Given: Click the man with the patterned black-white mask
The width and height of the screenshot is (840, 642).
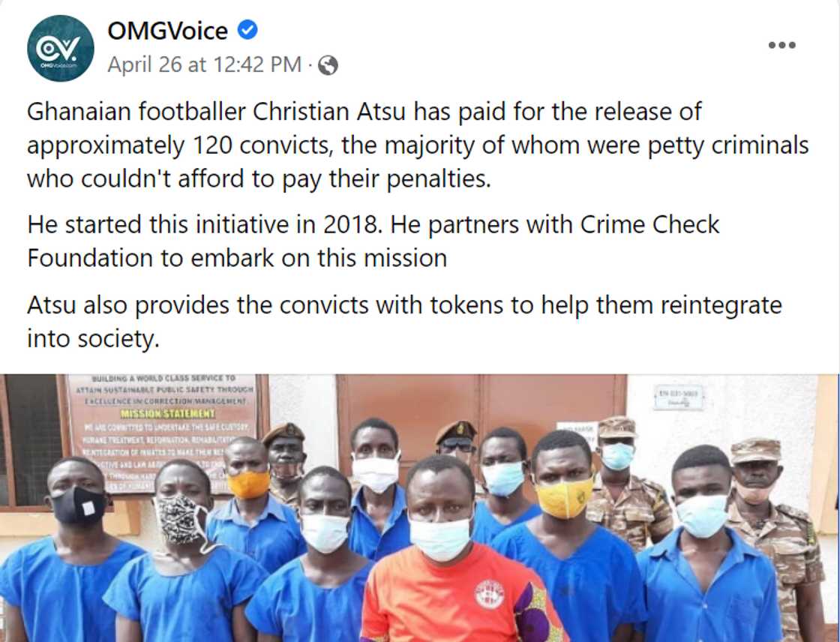Looking at the screenshot, I should (x=182, y=552).
